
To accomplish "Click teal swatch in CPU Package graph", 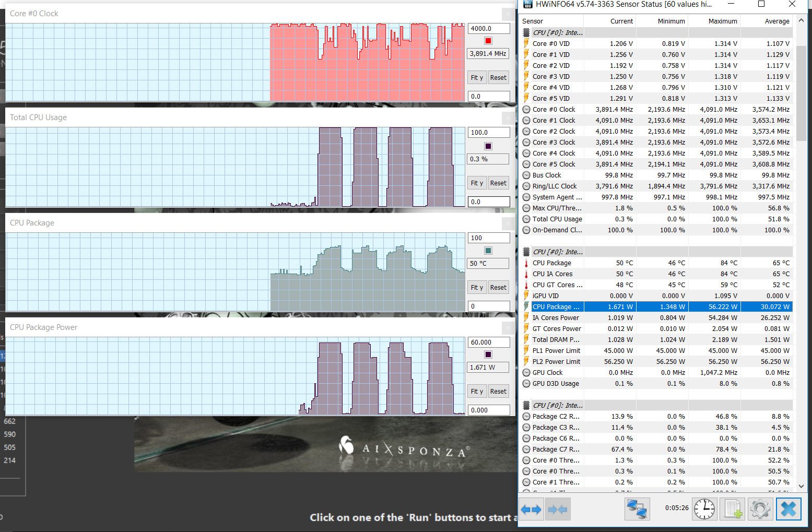I will click(488, 251).
